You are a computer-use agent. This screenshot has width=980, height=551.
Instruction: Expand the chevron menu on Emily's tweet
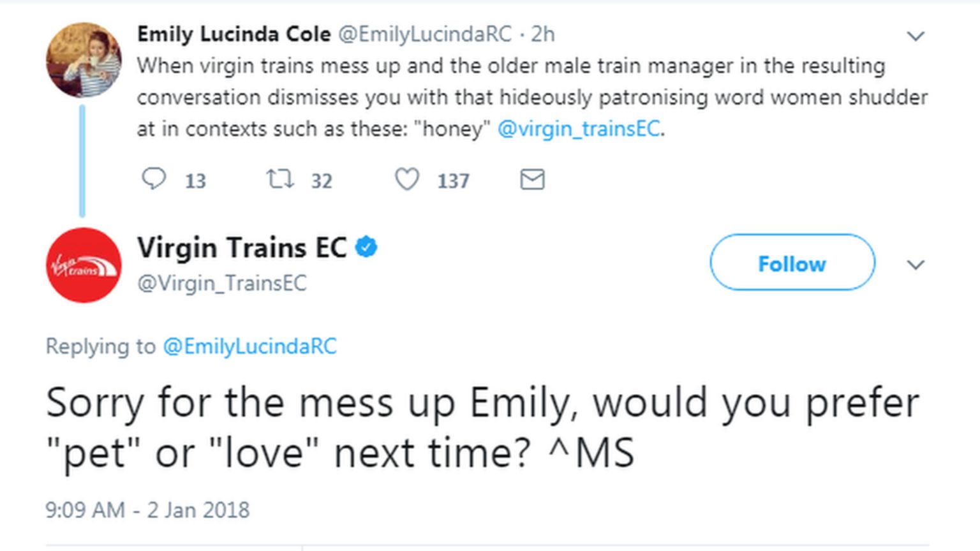tap(916, 36)
